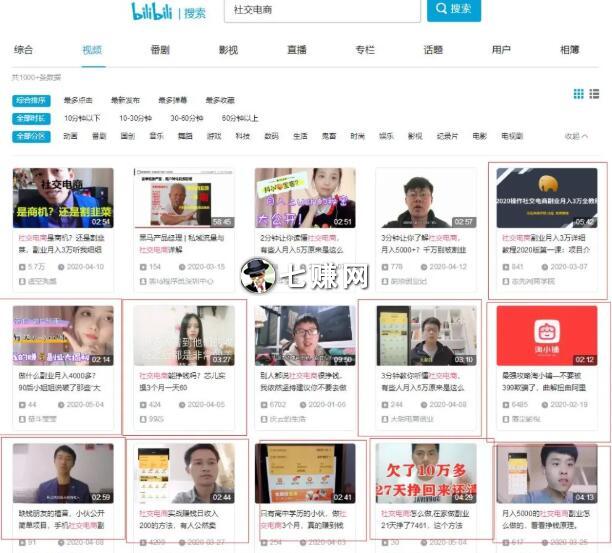Select 综合排序 sort option

coord(31,101)
